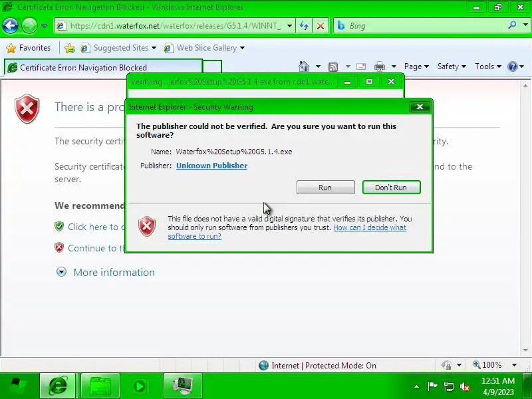Minimize the verifying download window
532x399 pixels.
pos(347,82)
